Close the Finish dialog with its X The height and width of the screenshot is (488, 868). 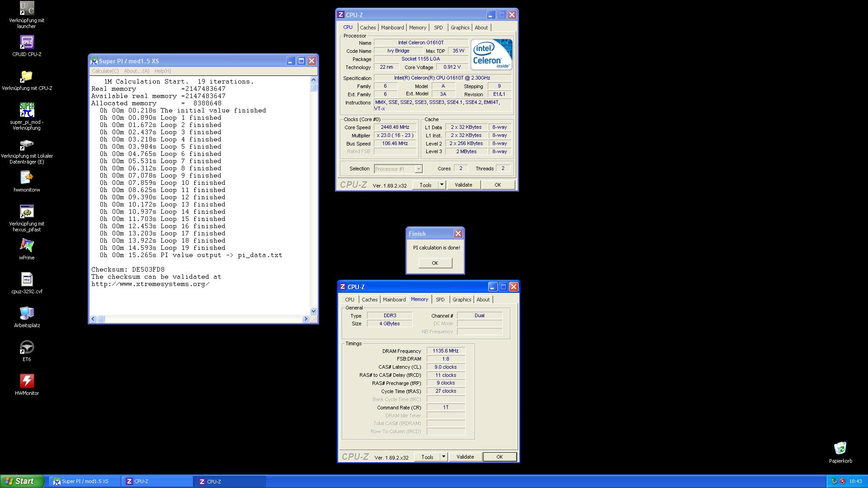458,234
